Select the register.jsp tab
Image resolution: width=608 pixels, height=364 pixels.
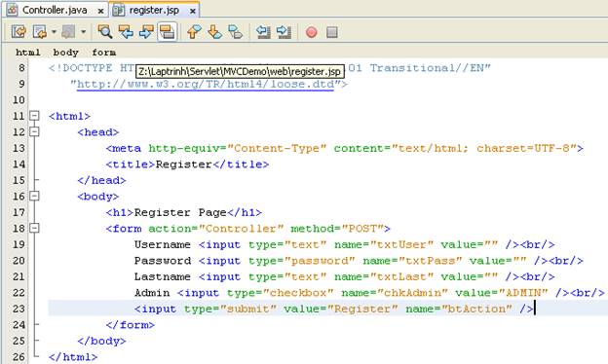pos(154,10)
